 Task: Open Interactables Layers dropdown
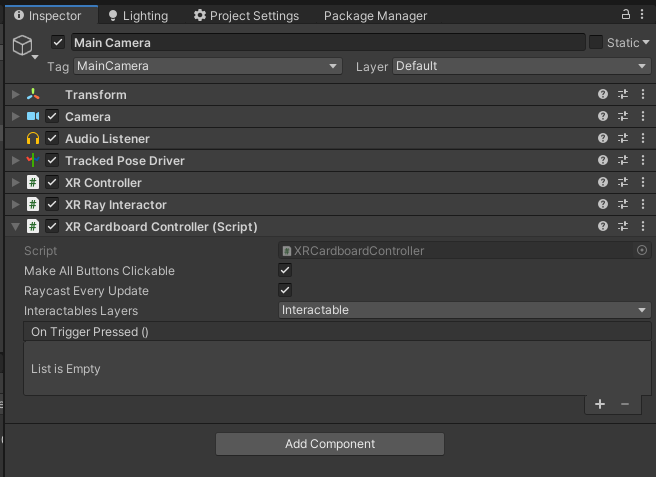pos(465,310)
